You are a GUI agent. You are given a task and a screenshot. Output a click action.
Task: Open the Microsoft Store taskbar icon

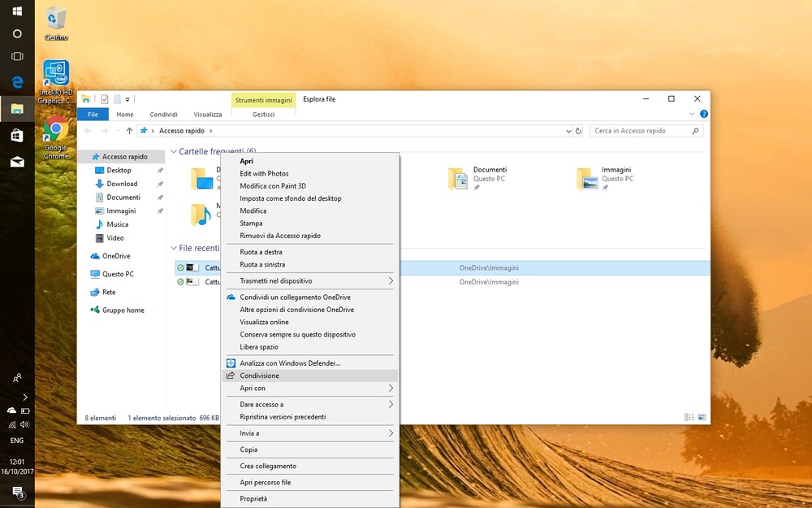[17, 135]
